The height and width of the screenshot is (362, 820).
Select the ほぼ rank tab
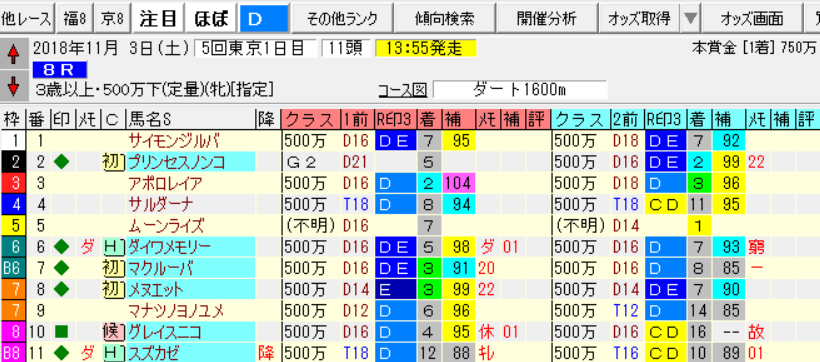click(x=211, y=18)
